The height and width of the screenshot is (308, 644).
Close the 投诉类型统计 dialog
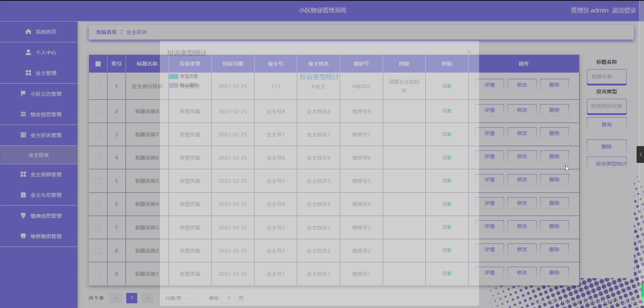pyautogui.click(x=469, y=51)
